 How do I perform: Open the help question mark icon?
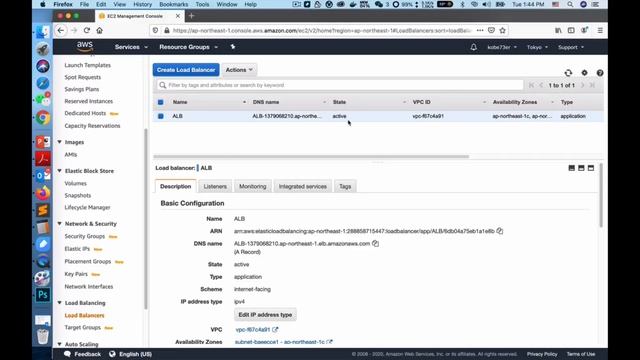coord(600,73)
